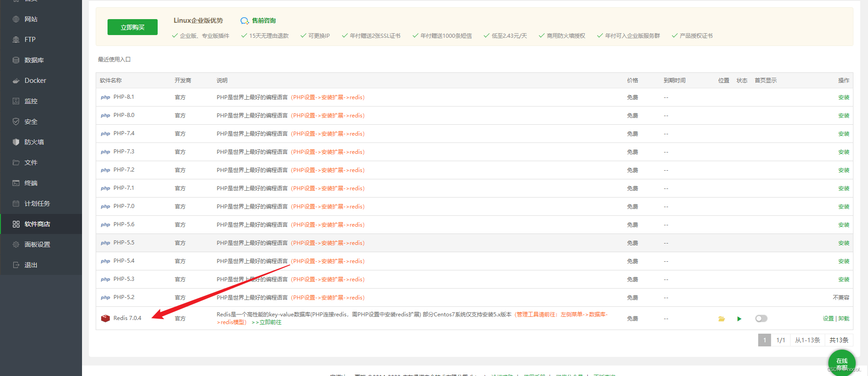Open the 在线客服 support bubble

pos(842,363)
